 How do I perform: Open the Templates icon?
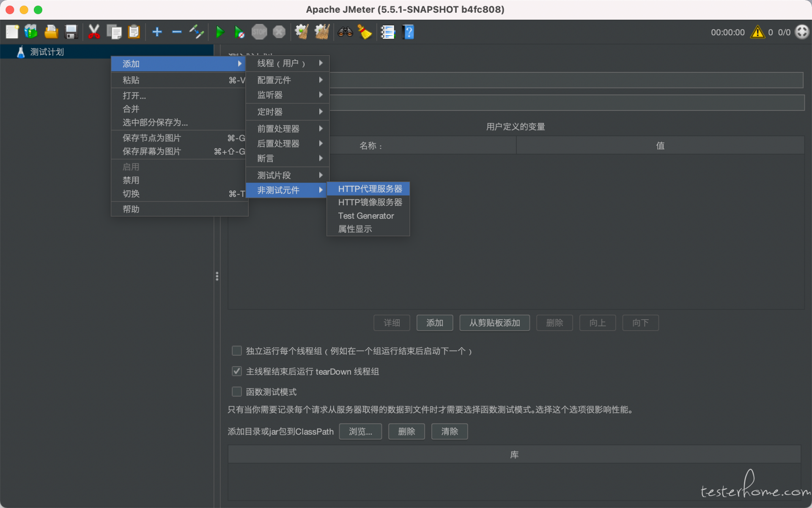[x=31, y=32]
